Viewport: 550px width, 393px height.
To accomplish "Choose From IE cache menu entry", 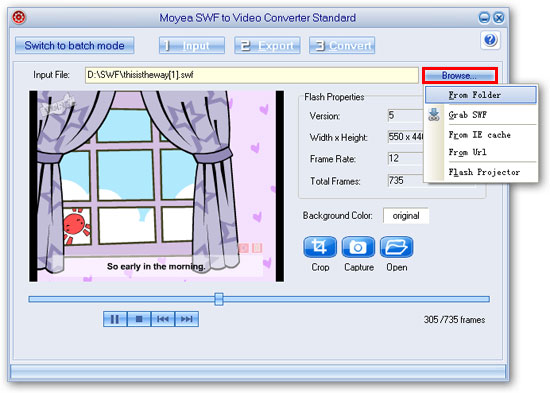I will coord(481,135).
